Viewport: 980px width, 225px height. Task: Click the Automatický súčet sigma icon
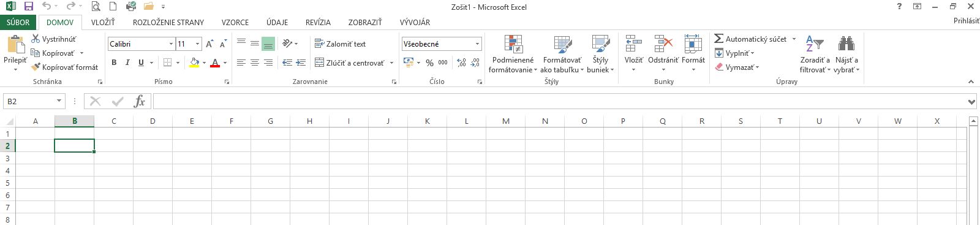[x=718, y=39]
